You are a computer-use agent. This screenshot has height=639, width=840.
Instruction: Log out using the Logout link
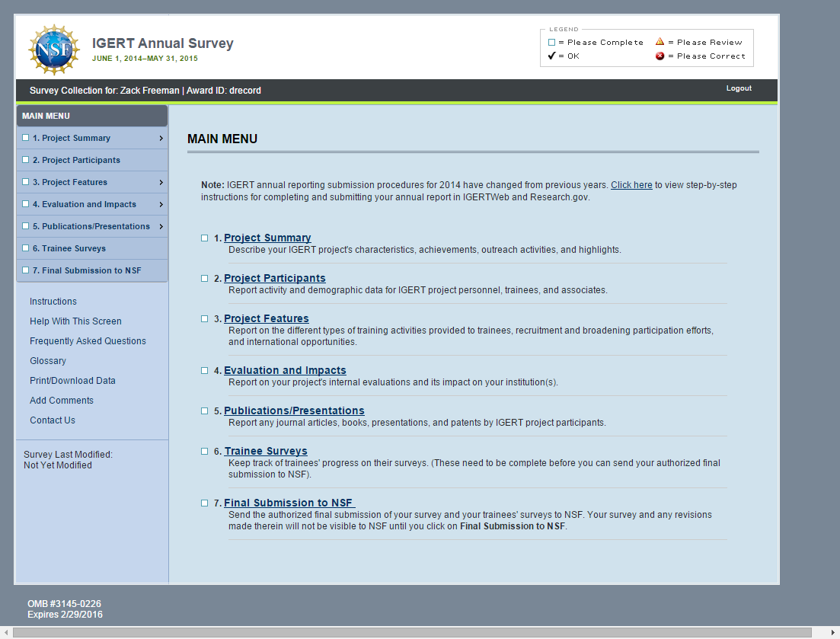tap(738, 88)
